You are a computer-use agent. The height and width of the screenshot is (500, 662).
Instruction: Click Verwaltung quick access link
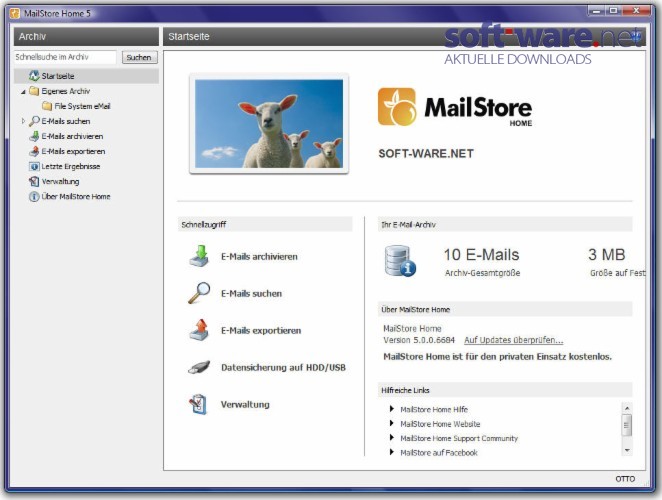pos(245,405)
